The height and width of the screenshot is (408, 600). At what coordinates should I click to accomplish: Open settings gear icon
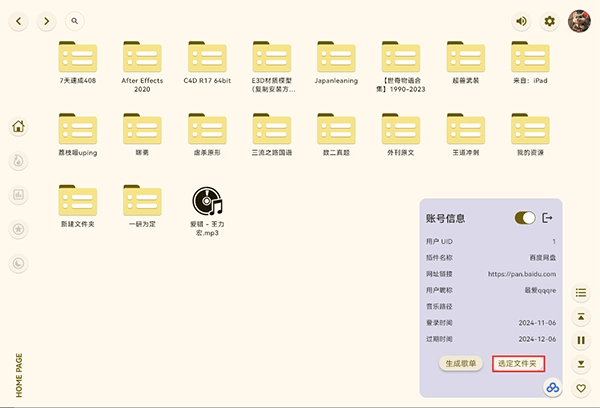tap(549, 21)
